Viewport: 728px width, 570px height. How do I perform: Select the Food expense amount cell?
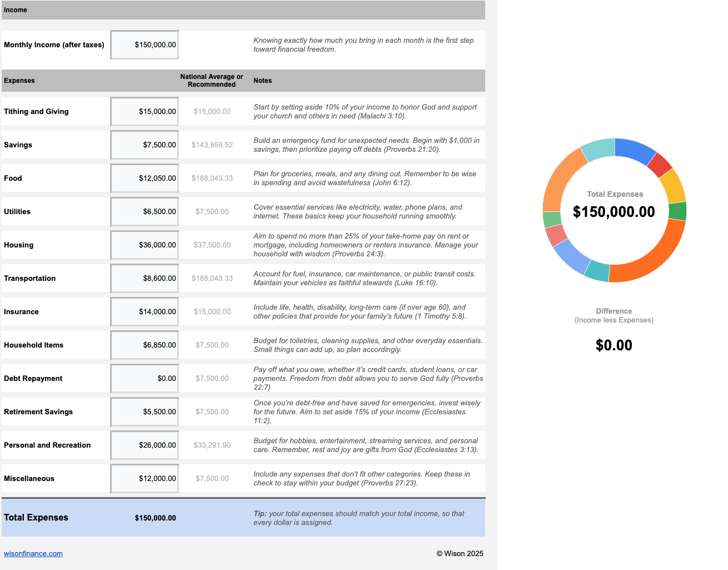click(144, 179)
